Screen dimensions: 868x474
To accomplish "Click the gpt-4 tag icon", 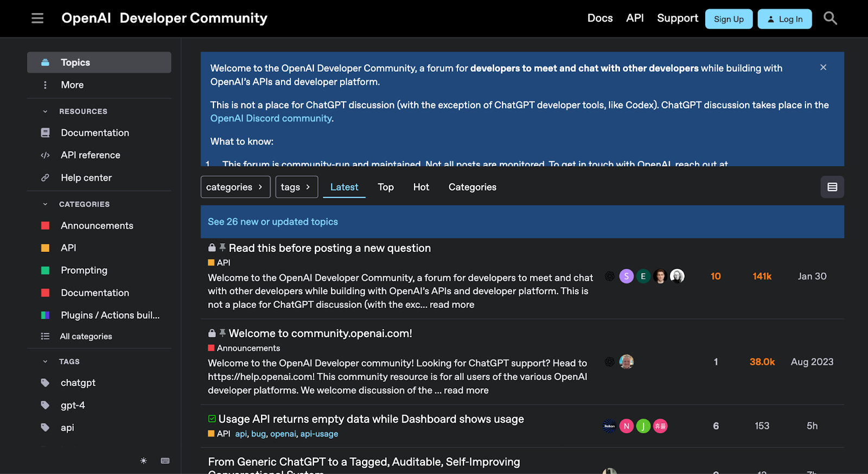I will pyautogui.click(x=46, y=405).
